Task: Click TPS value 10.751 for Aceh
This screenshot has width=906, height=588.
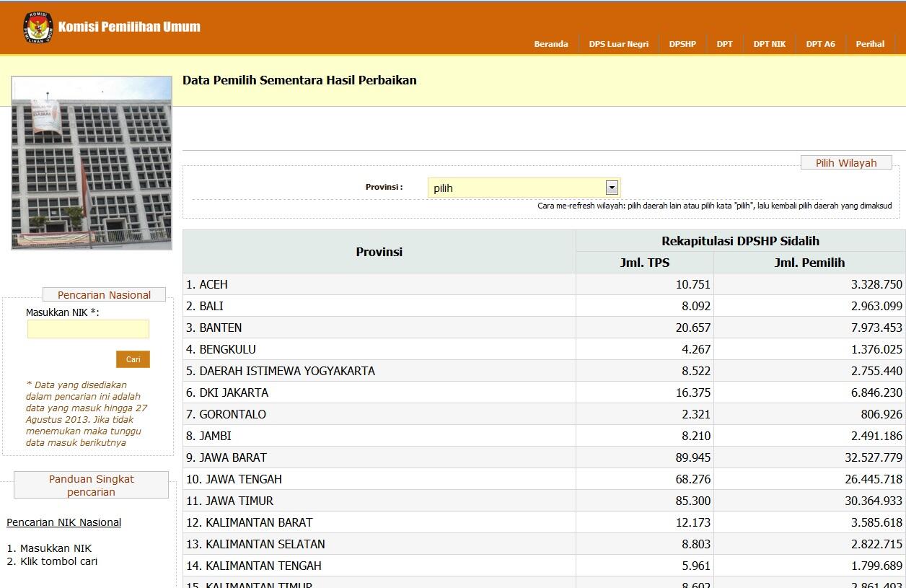Action: (x=693, y=284)
